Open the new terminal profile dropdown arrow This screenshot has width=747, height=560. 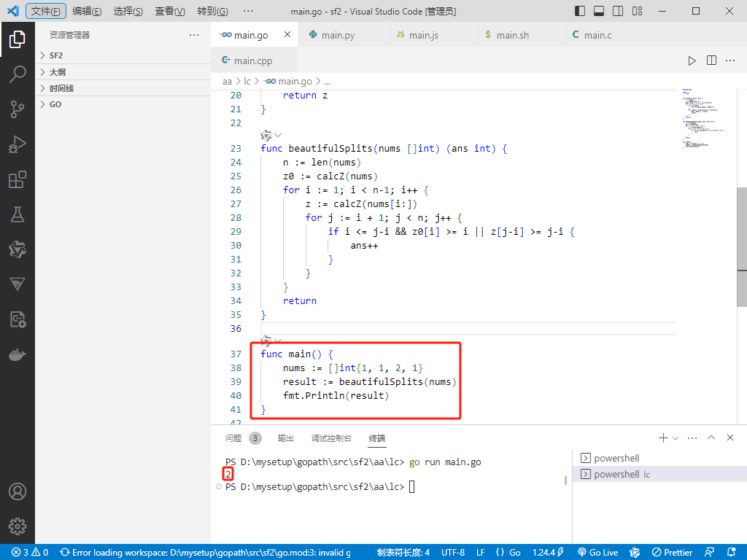pyautogui.click(x=676, y=438)
